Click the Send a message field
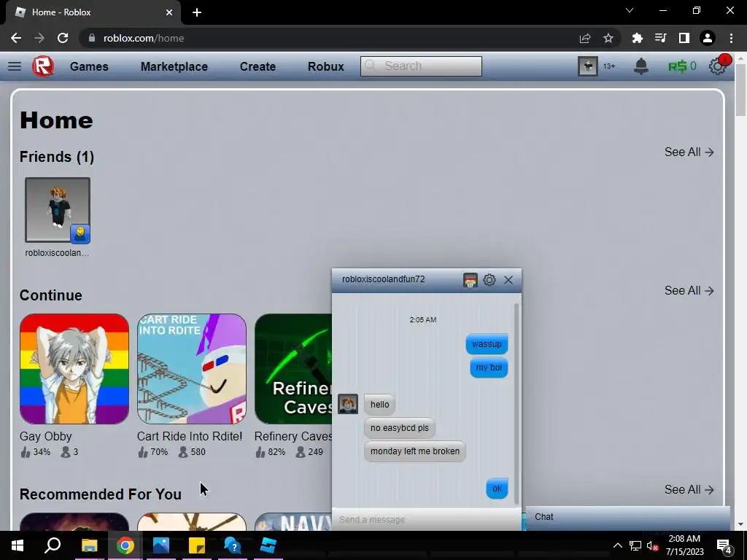Screen dimensions: 747x560 point(426,519)
